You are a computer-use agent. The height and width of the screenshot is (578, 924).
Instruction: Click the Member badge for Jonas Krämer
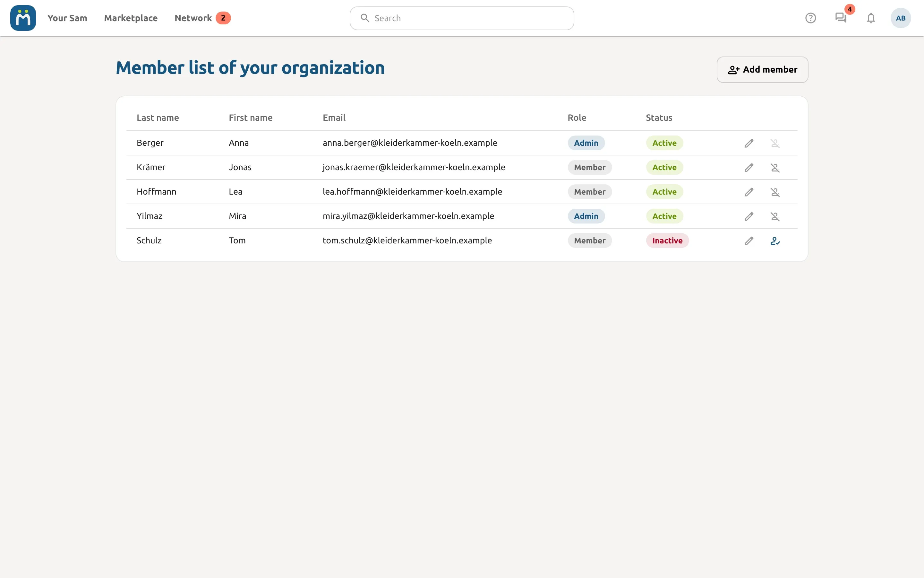589,167
